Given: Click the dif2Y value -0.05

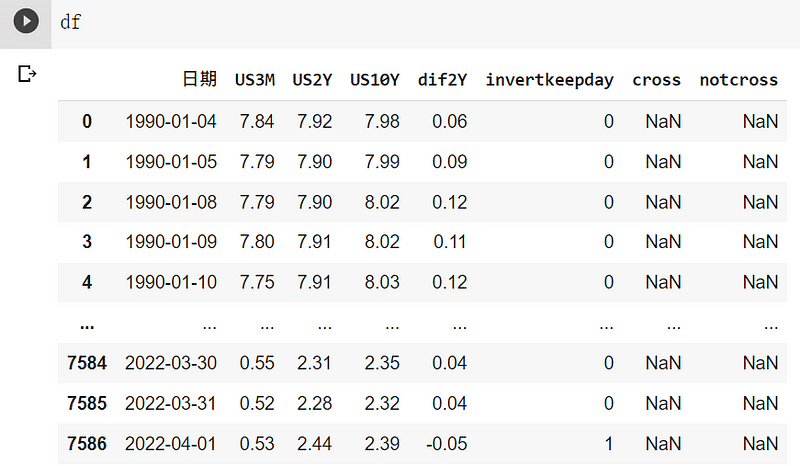Looking at the screenshot, I should 444,443.
